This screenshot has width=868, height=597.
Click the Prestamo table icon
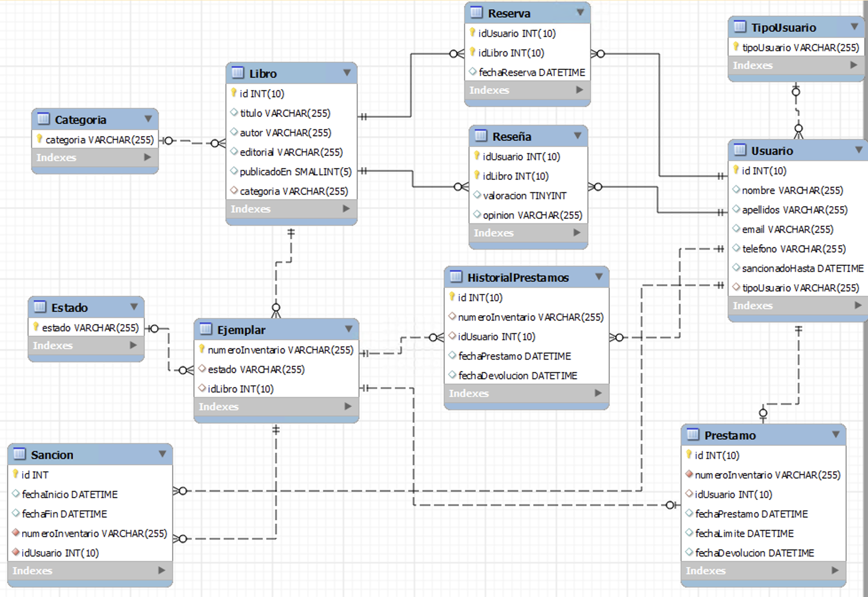(x=693, y=435)
